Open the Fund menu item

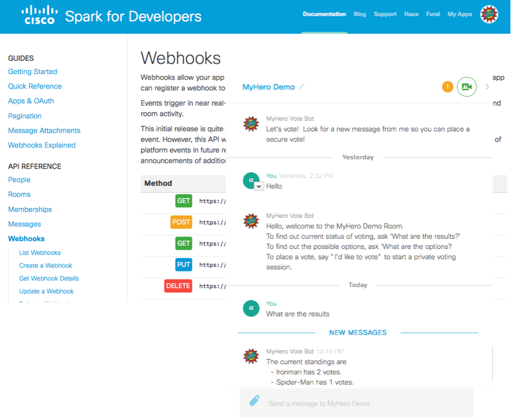tap(433, 14)
